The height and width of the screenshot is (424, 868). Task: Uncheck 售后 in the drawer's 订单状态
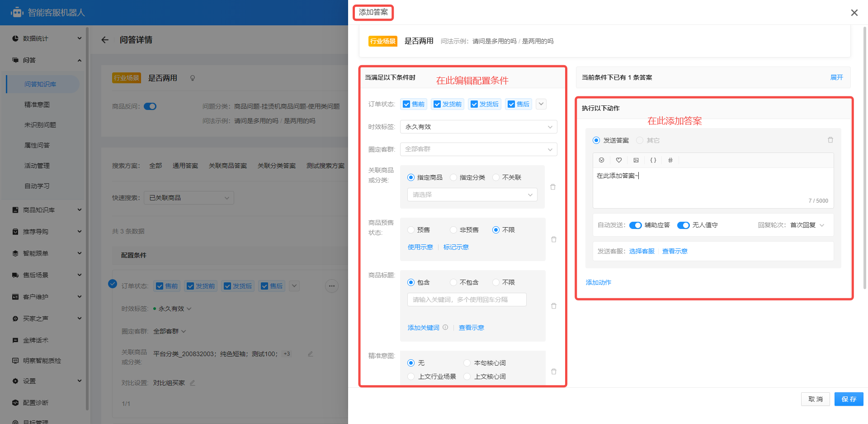click(x=511, y=104)
